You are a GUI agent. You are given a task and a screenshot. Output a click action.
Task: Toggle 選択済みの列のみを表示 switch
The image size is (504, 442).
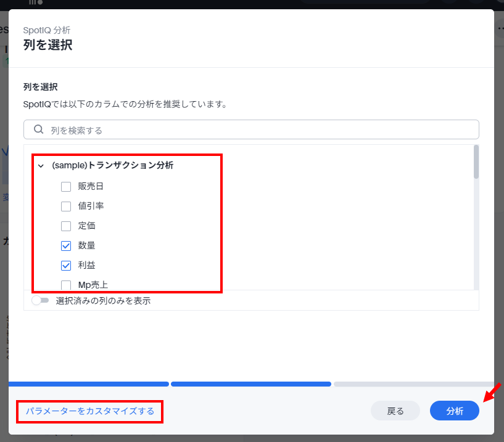point(40,301)
